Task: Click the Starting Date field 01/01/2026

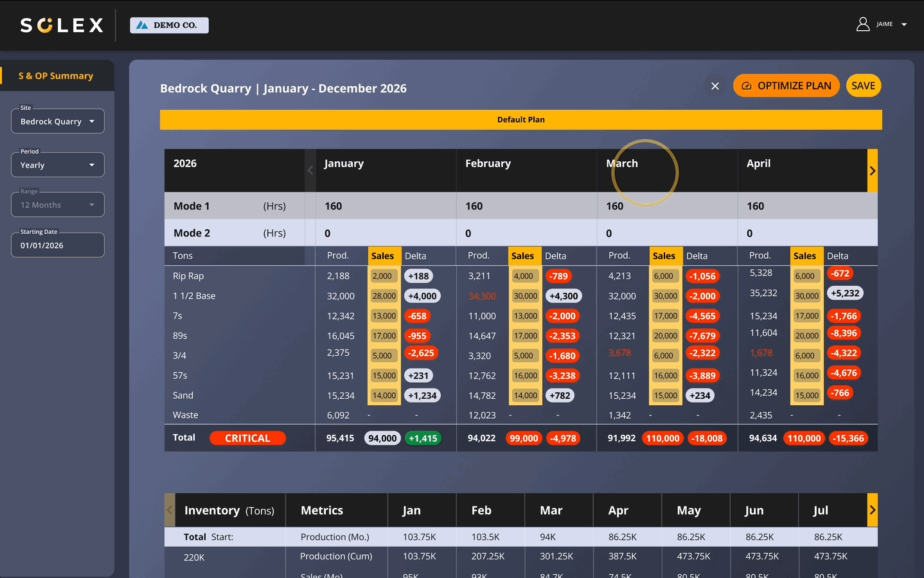Action: (58, 245)
